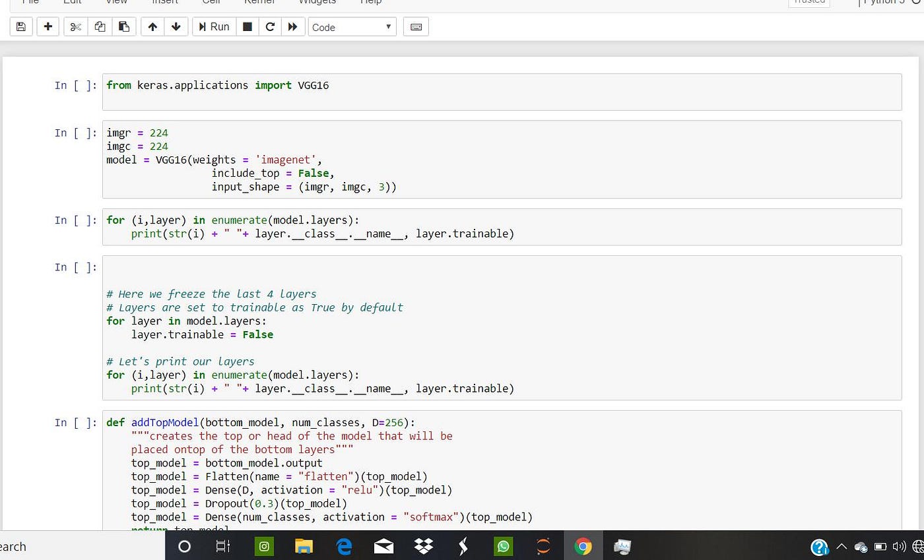Open the cloud sync tray icon
924x560 pixels.
tap(861, 547)
